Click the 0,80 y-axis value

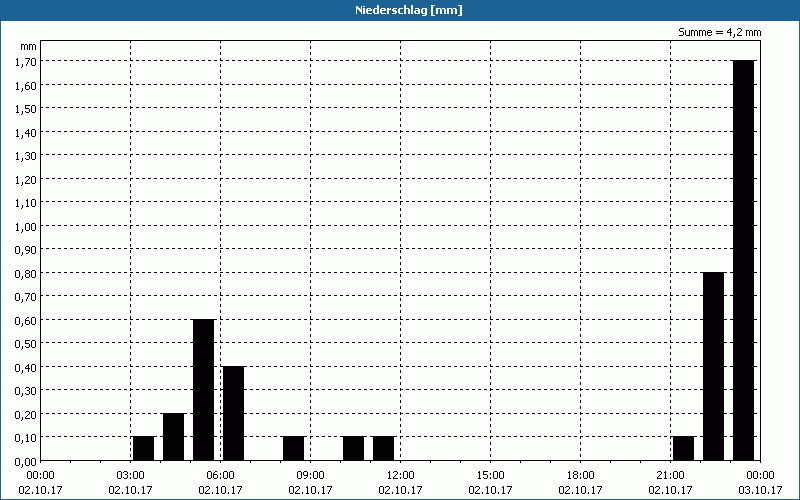[26, 273]
